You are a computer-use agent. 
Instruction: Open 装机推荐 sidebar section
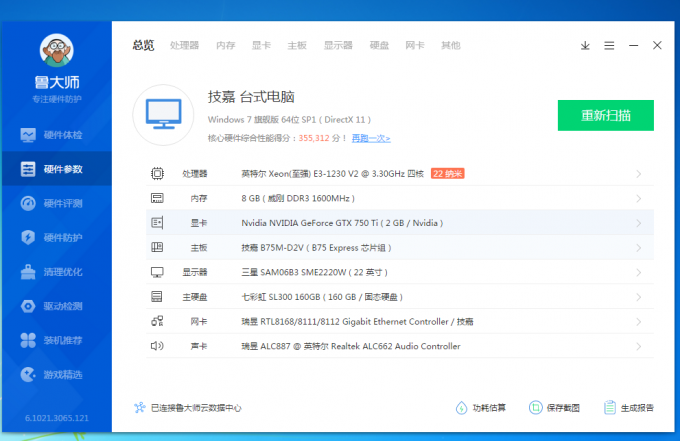point(56,340)
